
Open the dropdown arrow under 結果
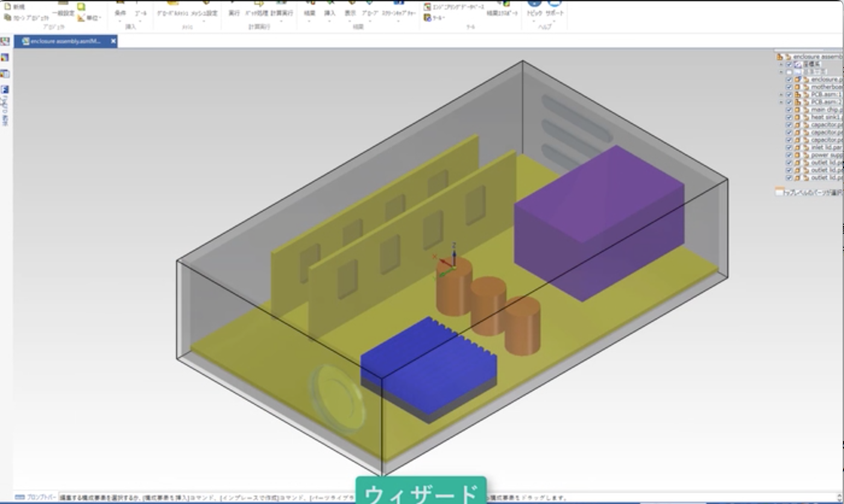pyautogui.click(x=309, y=21)
